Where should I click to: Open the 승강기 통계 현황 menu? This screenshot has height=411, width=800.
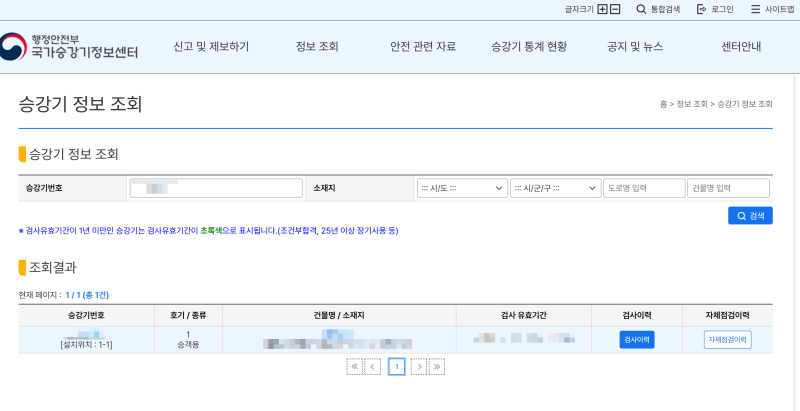coord(529,47)
